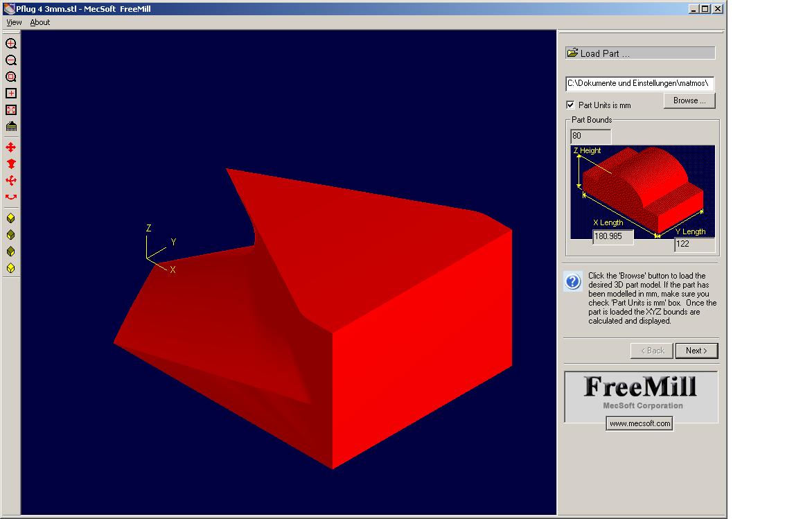Viewport: 812px width, 519px height.
Task: Select the pan tool with four-way red arrows
Action: pyautogui.click(x=11, y=147)
